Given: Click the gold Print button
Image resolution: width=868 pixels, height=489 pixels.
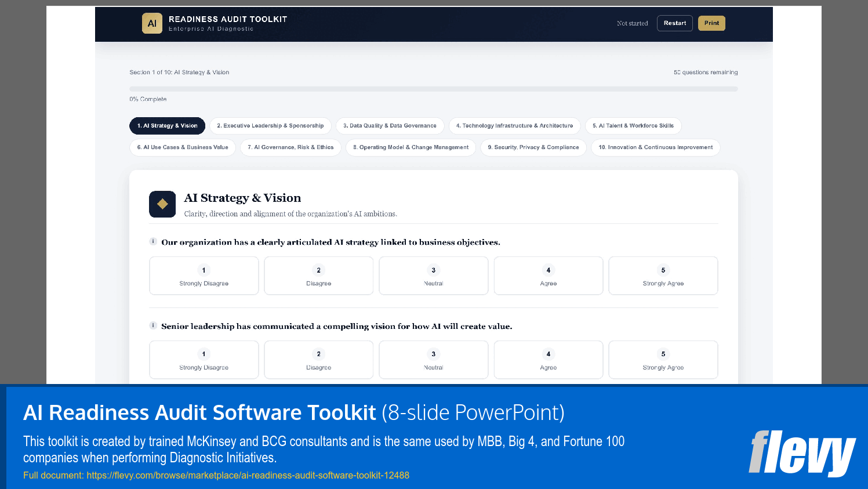Looking at the screenshot, I should [711, 23].
